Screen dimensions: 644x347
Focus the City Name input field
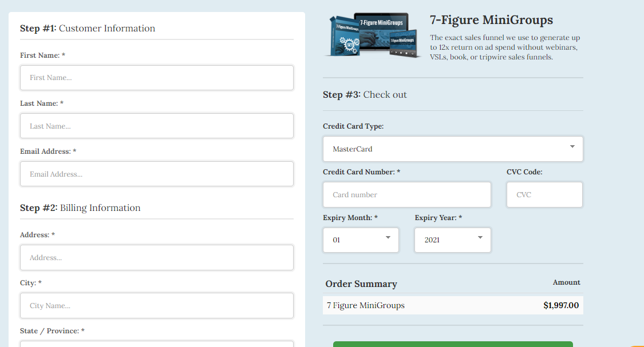point(156,306)
